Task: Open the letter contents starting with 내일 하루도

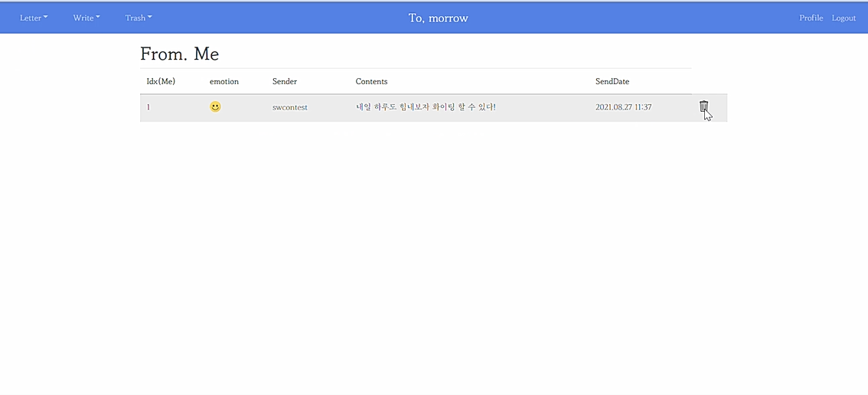Action: coord(426,107)
